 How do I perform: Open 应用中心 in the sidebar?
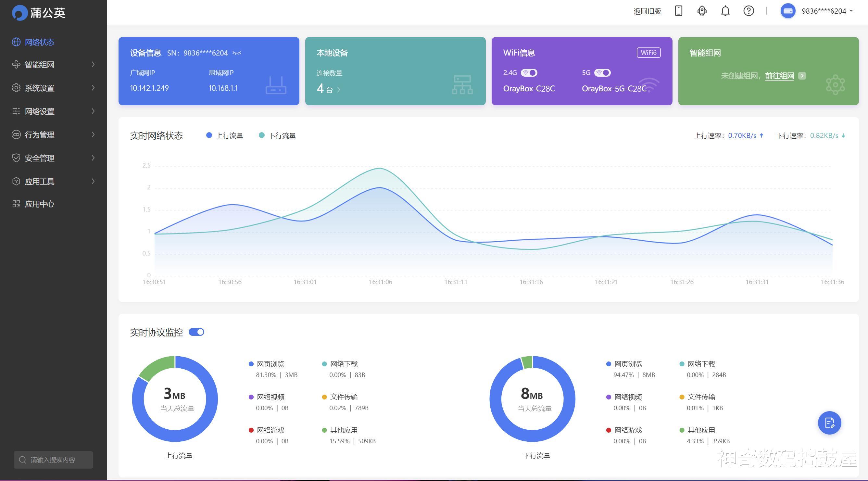(53, 204)
